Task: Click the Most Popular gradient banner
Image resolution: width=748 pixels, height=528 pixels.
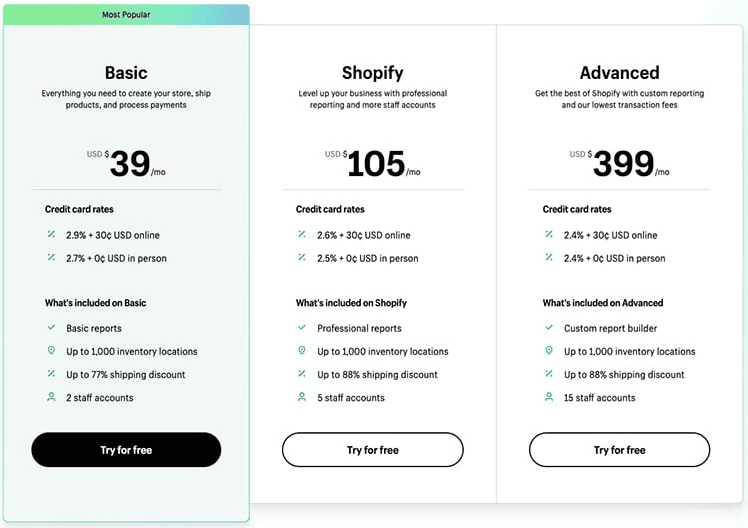Action: pyautogui.click(x=126, y=14)
